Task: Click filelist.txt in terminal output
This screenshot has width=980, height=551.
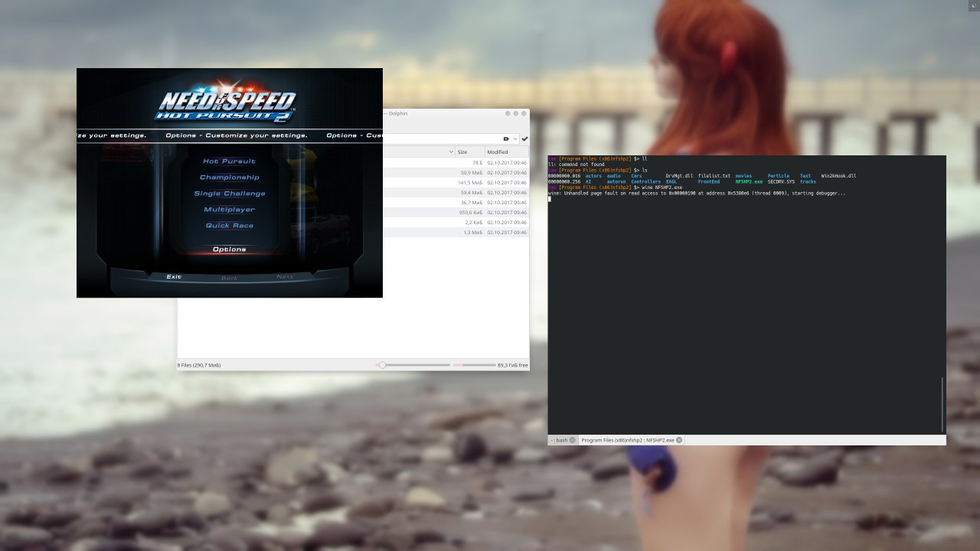Action: click(714, 176)
